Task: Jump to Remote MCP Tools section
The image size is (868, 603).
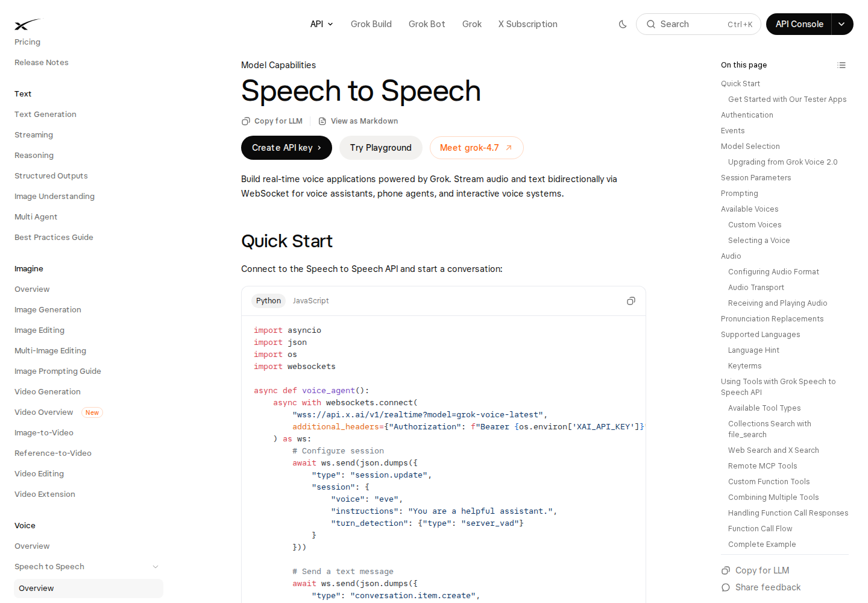Action: [x=763, y=466]
